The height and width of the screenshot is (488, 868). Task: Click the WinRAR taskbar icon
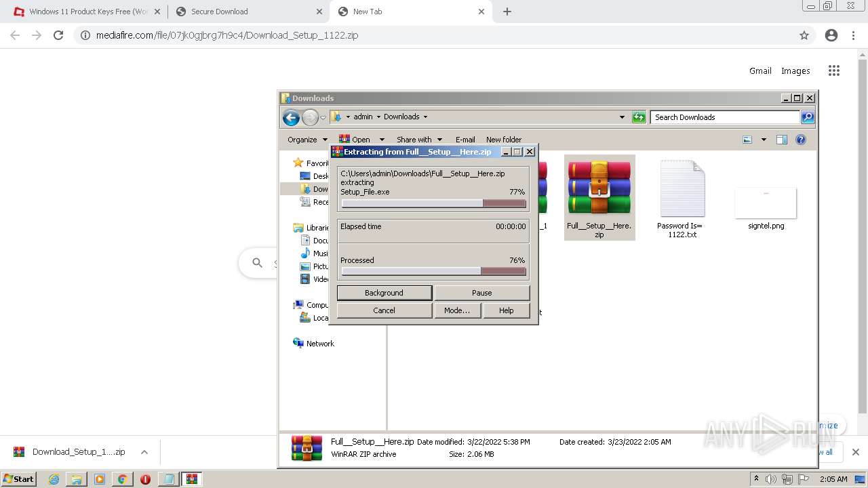[x=192, y=479]
